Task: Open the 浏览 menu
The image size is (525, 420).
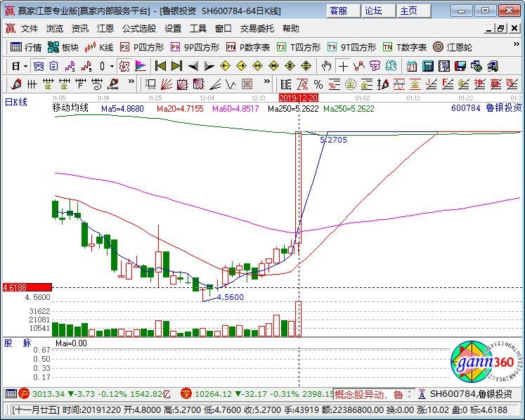Action: pos(55,29)
